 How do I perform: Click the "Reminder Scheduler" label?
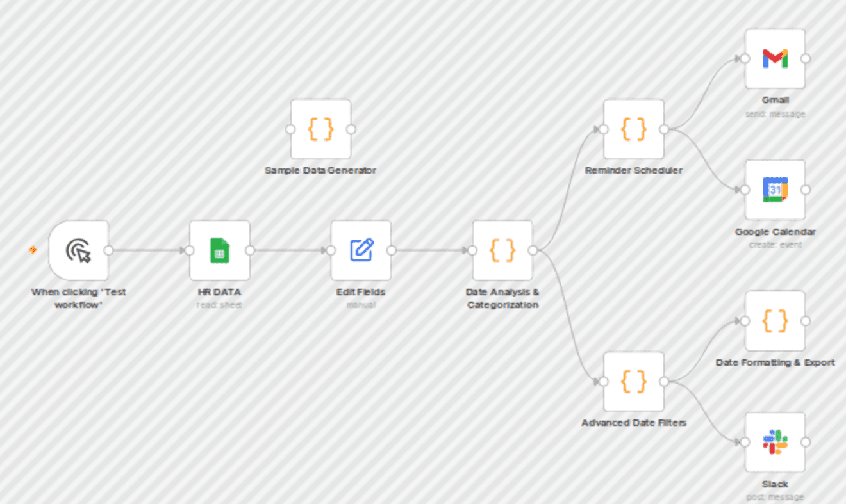click(633, 170)
